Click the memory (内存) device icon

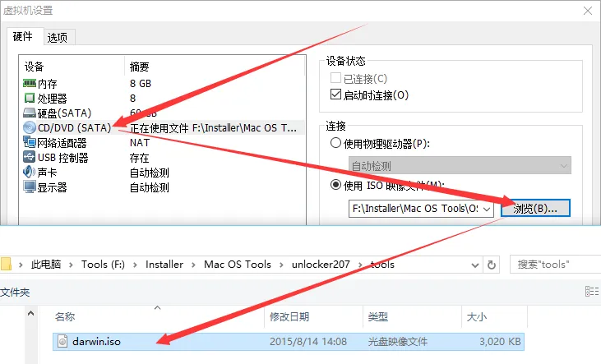click(30, 83)
